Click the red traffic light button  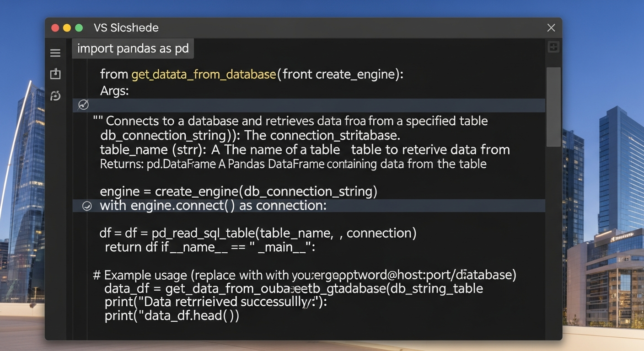54,28
